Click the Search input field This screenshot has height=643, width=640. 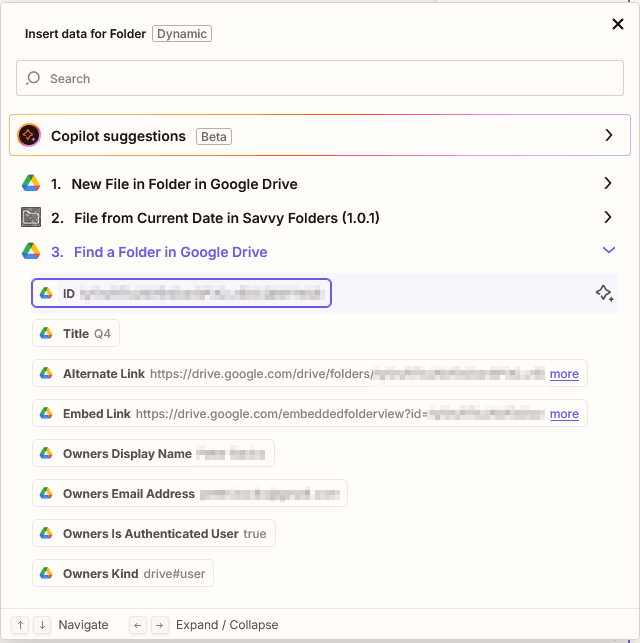320,78
